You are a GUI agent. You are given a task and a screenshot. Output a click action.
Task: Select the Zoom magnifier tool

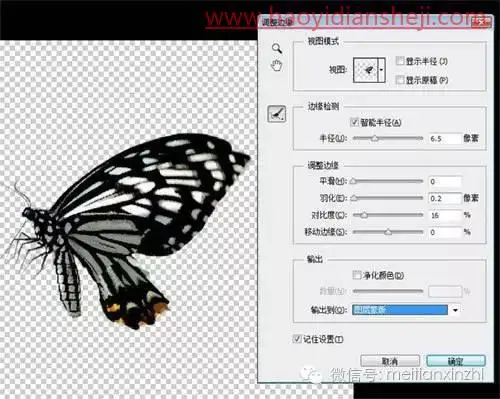[x=277, y=48]
